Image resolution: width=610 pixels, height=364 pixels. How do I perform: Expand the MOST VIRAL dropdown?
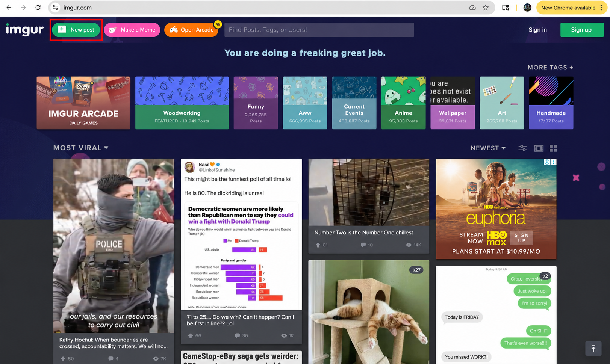pos(81,148)
